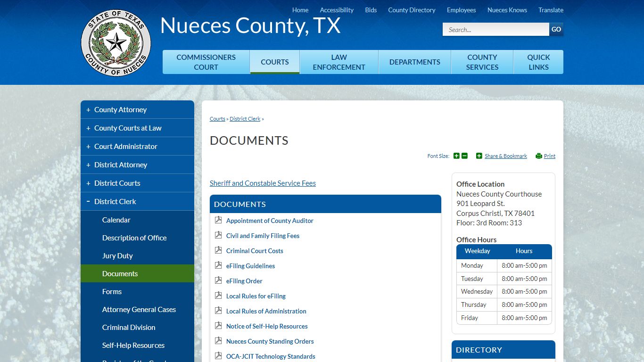Image resolution: width=644 pixels, height=362 pixels.
Task: Expand the District Courts sidebar section
Action: pos(88,183)
